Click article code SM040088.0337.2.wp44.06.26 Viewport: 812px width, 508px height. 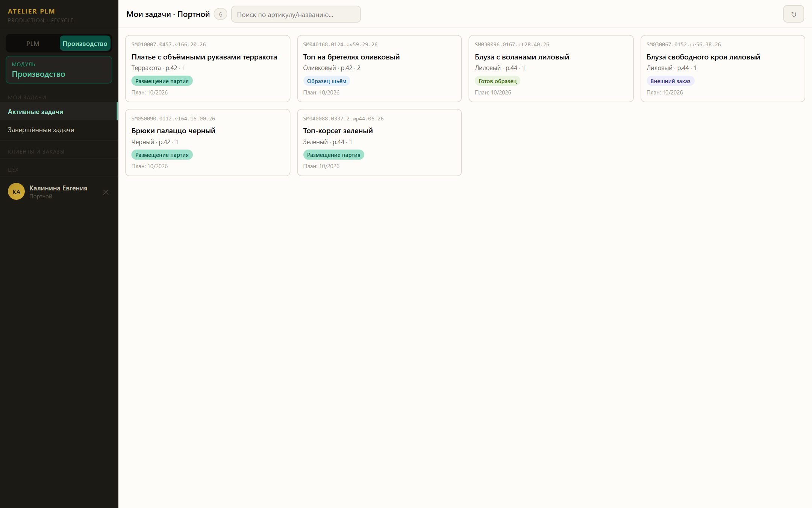coord(343,119)
